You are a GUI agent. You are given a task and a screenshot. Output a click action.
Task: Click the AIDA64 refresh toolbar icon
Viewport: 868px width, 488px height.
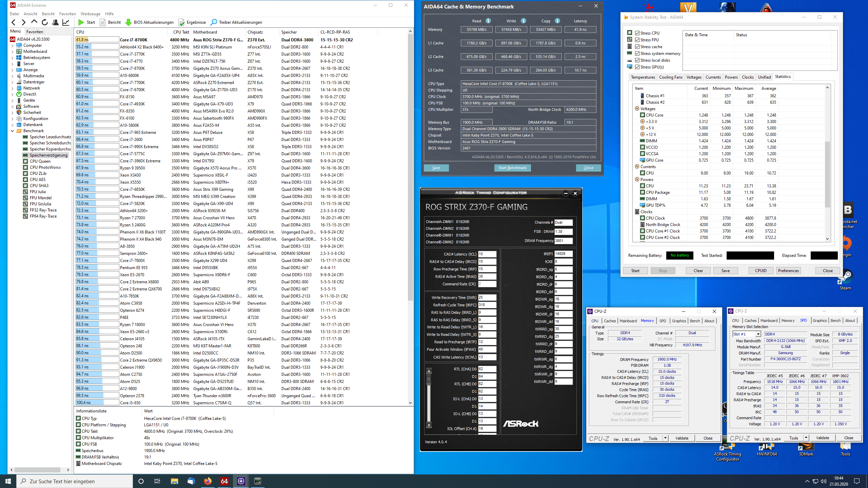click(x=45, y=22)
